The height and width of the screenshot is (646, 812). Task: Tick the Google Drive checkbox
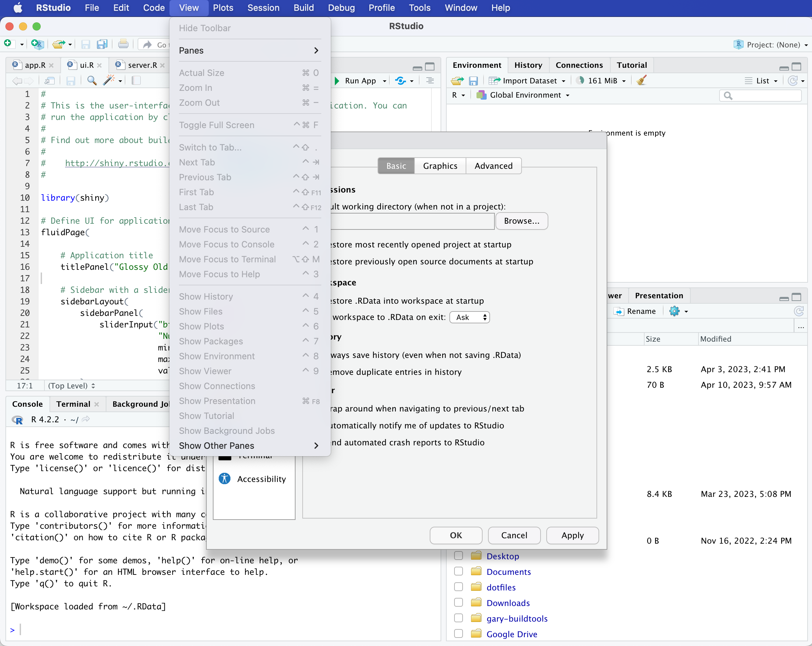coord(458,633)
